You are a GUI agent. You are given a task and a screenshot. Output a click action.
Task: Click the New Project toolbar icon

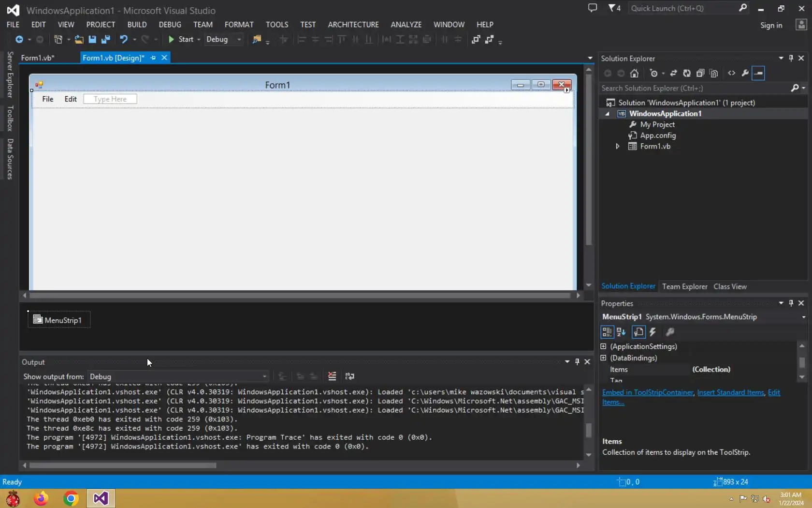pyautogui.click(x=58, y=40)
